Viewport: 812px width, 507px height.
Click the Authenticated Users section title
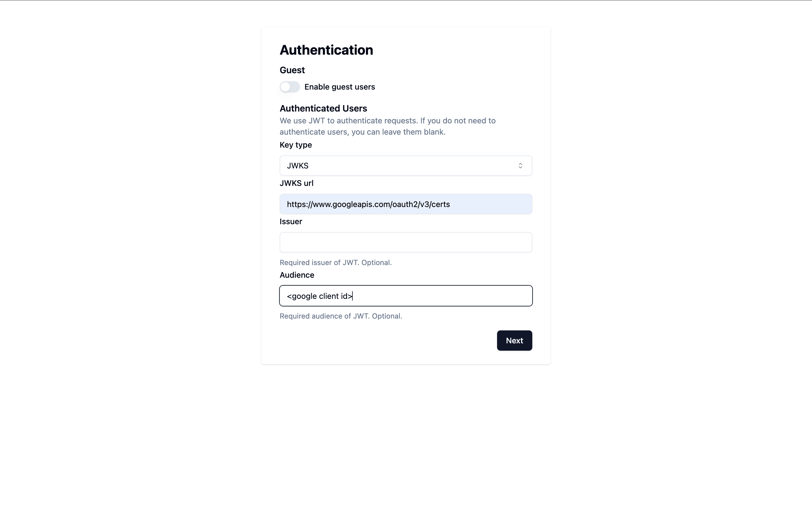pyautogui.click(x=323, y=108)
